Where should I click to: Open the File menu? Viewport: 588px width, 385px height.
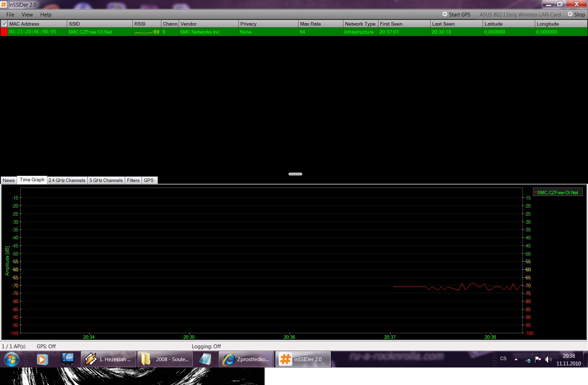10,14
